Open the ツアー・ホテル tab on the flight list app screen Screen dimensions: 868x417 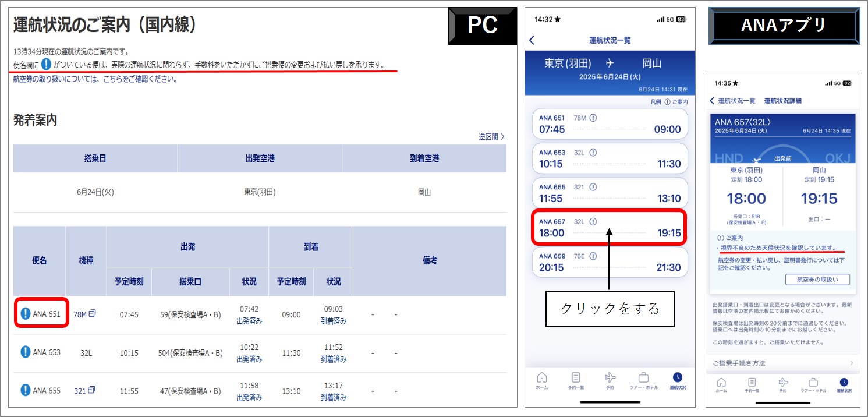[x=644, y=380]
